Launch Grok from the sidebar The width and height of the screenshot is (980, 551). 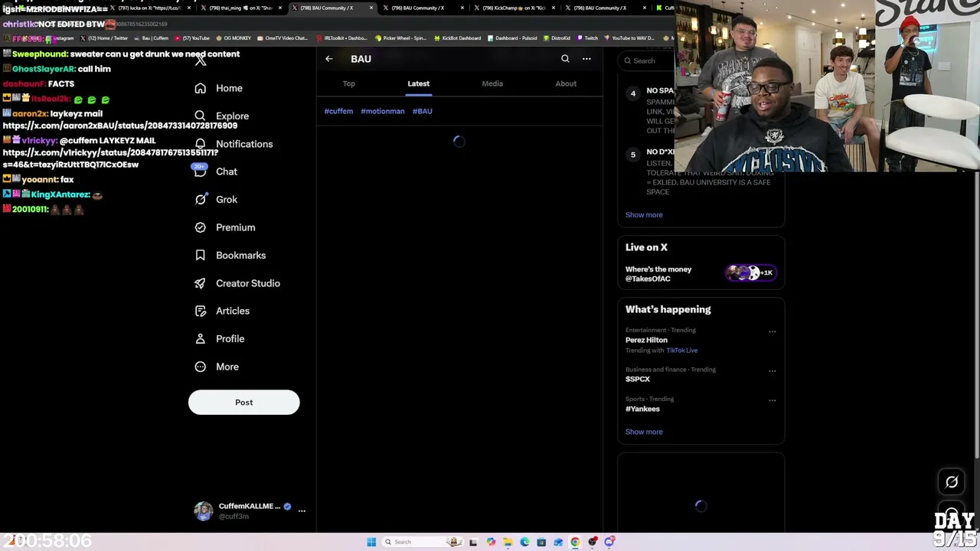216,200
